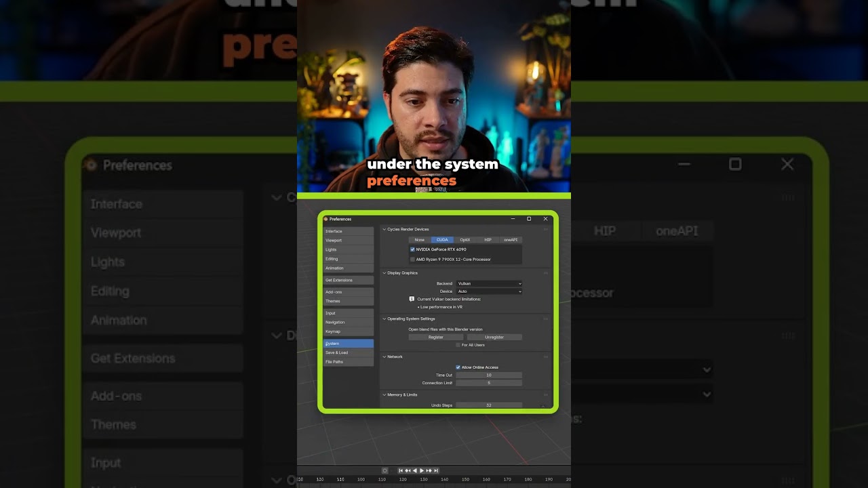Jump to the next keyframe

[x=429, y=470]
